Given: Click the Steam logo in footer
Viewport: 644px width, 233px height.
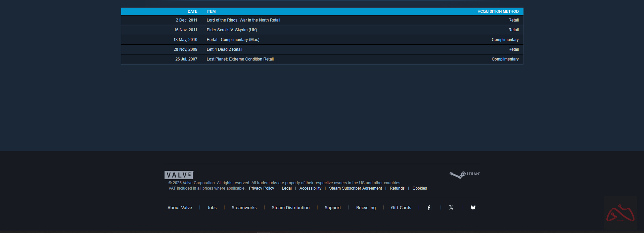Looking at the screenshot, I should (465, 174).
